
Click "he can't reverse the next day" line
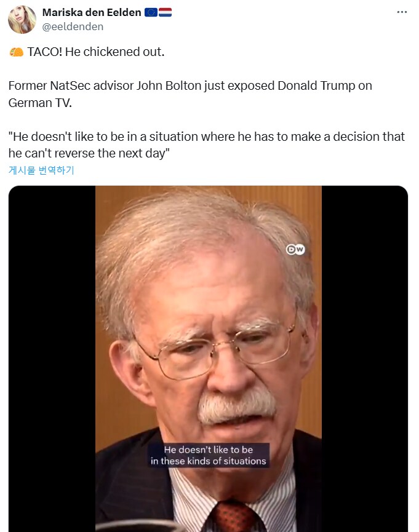click(89, 153)
